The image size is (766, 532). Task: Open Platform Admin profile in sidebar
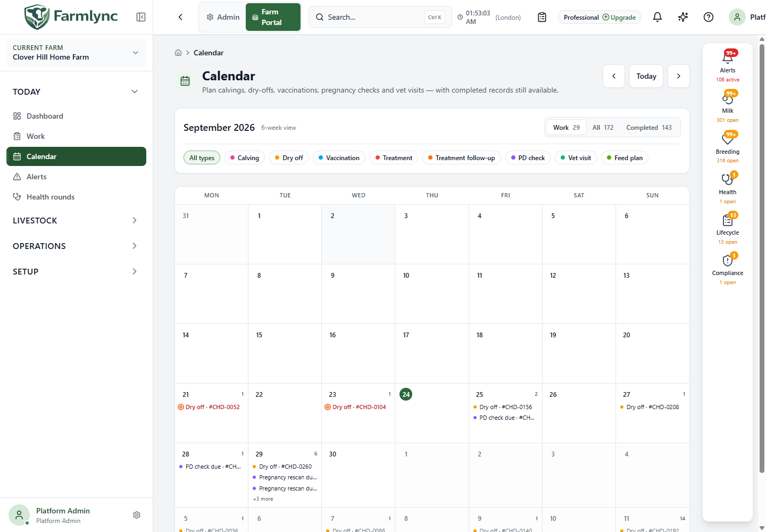coord(63,515)
